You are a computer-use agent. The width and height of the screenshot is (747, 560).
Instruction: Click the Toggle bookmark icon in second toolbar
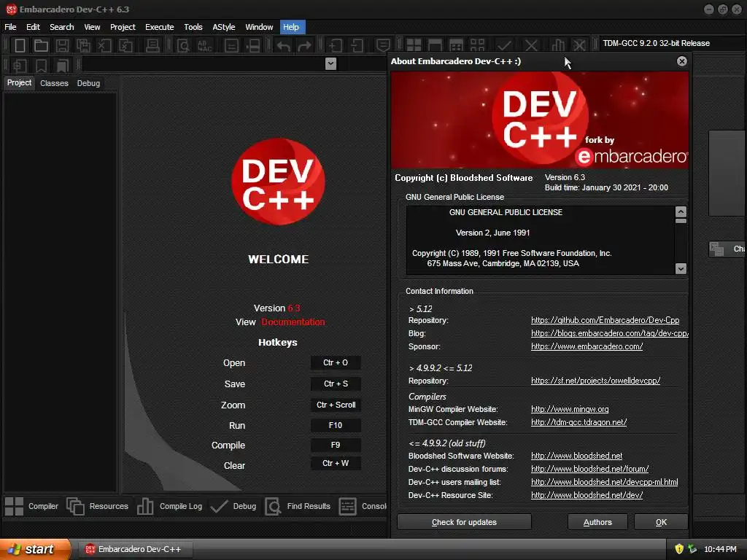pyautogui.click(x=42, y=65)
